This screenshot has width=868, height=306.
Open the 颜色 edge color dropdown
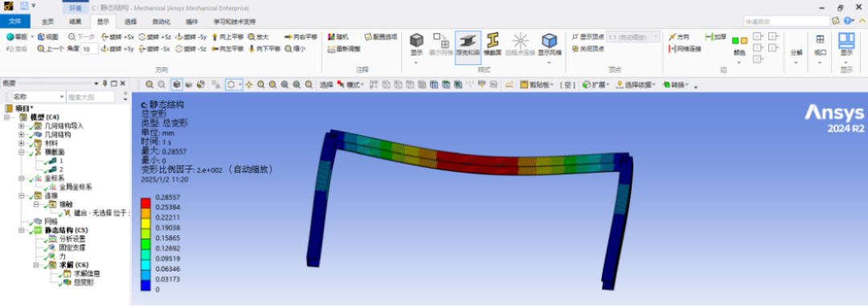coord(739,50)
